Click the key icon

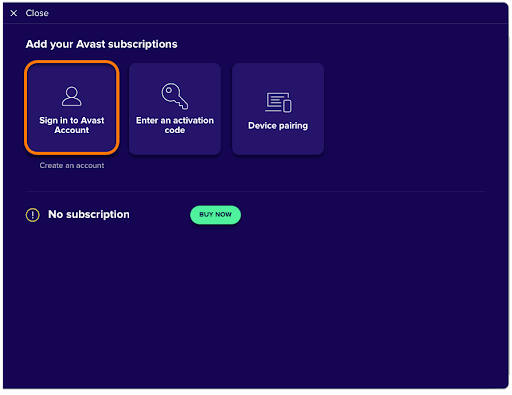(x=175, y=96)
